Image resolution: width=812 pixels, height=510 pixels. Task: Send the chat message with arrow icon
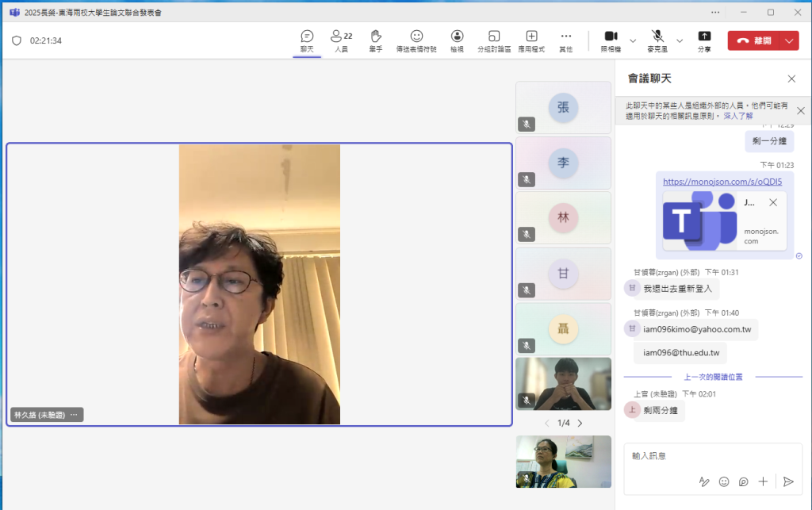tap(788, 481)
